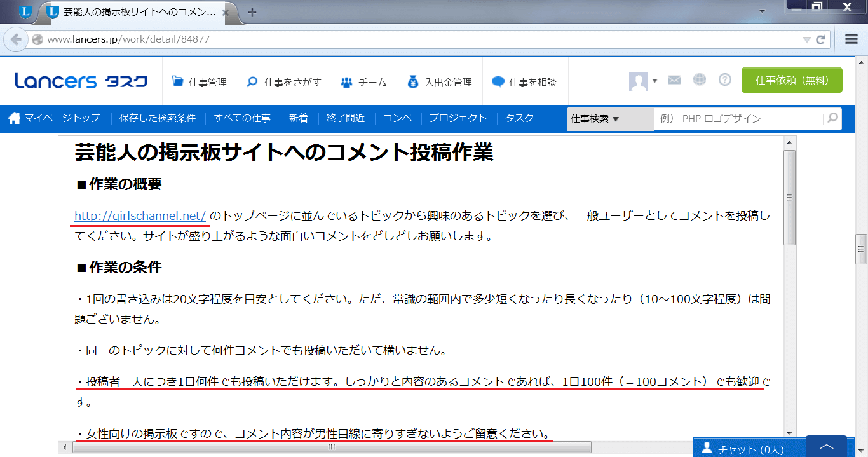Click inside the job search input field
Screen dimensions: 868x457
coord(731,119)
